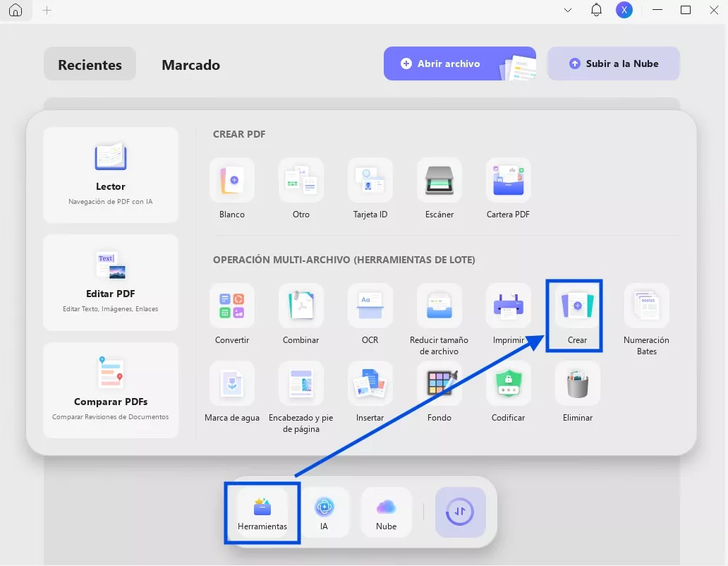
Task: Switch to the Marcado tab
Action: click(x=191, y=64)
